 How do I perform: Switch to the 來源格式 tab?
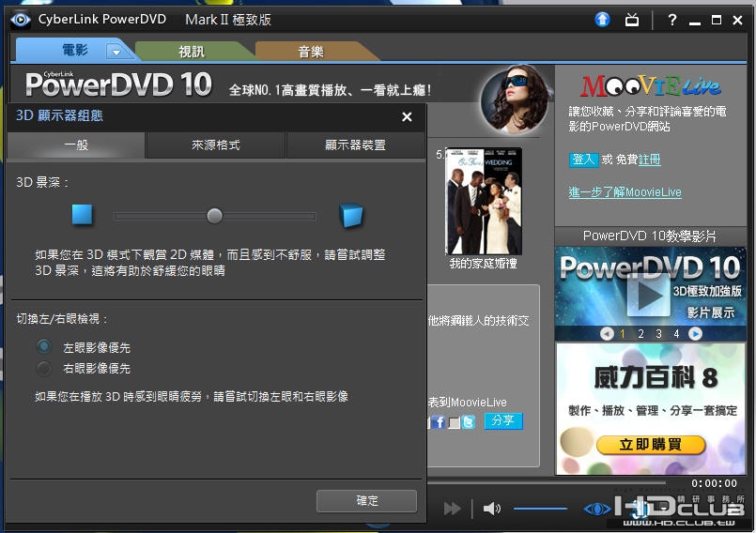[x=215, y=145]
